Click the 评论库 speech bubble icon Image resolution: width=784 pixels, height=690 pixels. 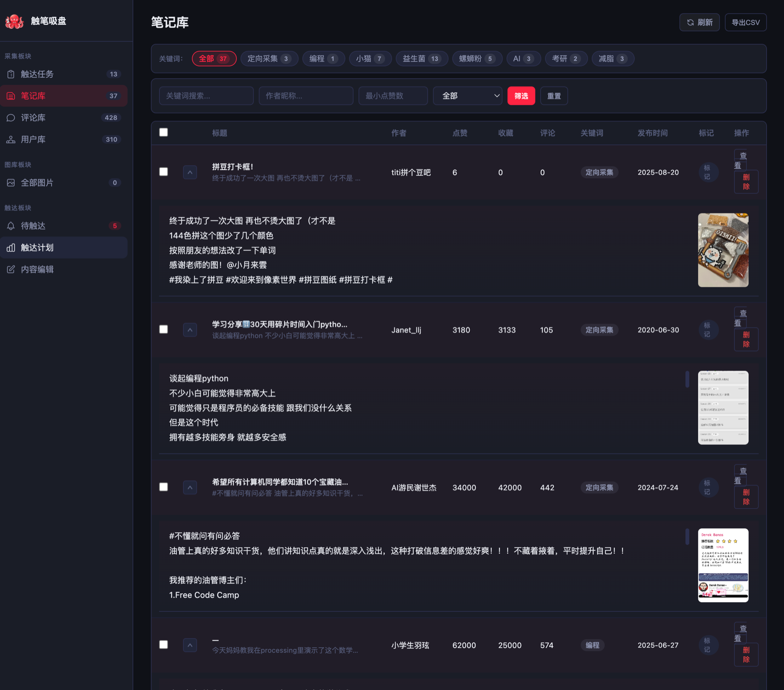pos(11,118)
